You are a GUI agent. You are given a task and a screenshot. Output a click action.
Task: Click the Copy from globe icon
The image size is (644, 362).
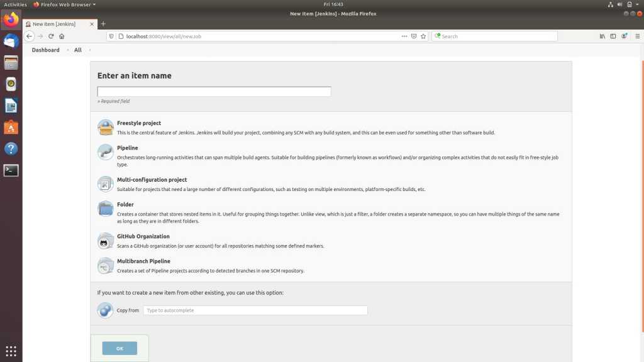(105, 310)
